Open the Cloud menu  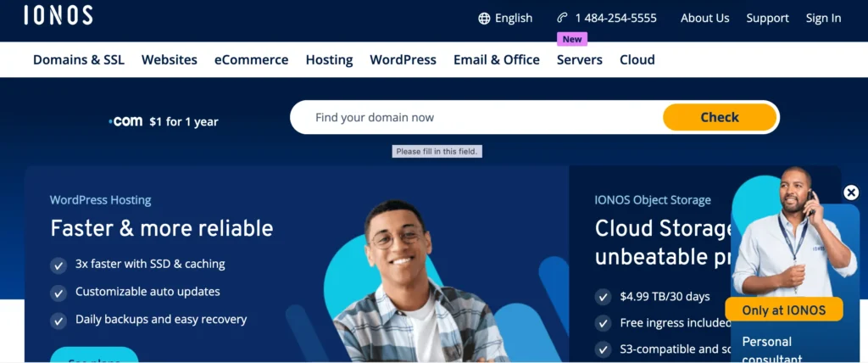pyautogui.click(x=637, y=60)
